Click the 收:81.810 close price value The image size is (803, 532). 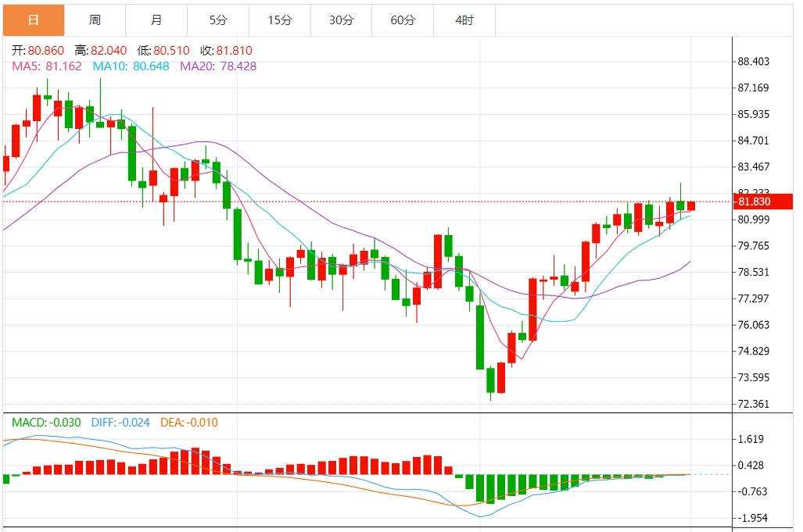(226, 51)
